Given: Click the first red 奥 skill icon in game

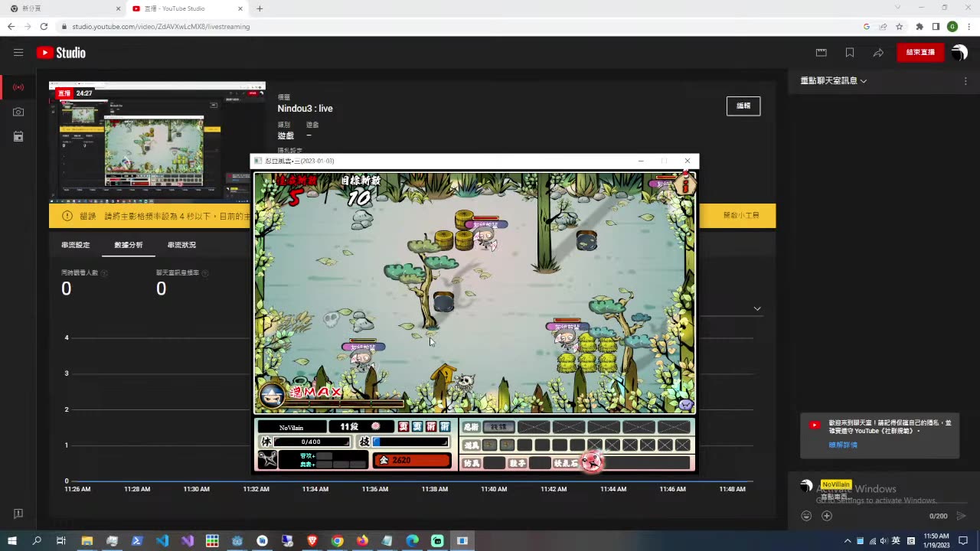Looking at the screenshot, I should pos(403,426).
